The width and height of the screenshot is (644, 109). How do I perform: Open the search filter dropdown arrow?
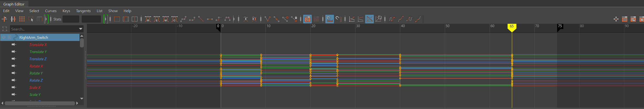pyautogui.click(x=81, y=29)
